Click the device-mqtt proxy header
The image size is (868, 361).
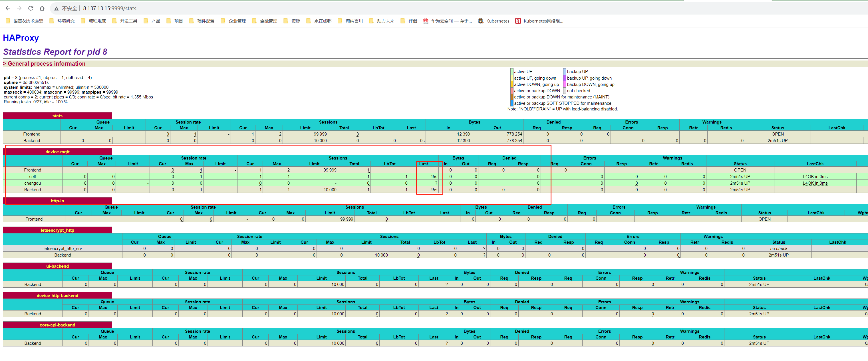(x=57, y=152)
